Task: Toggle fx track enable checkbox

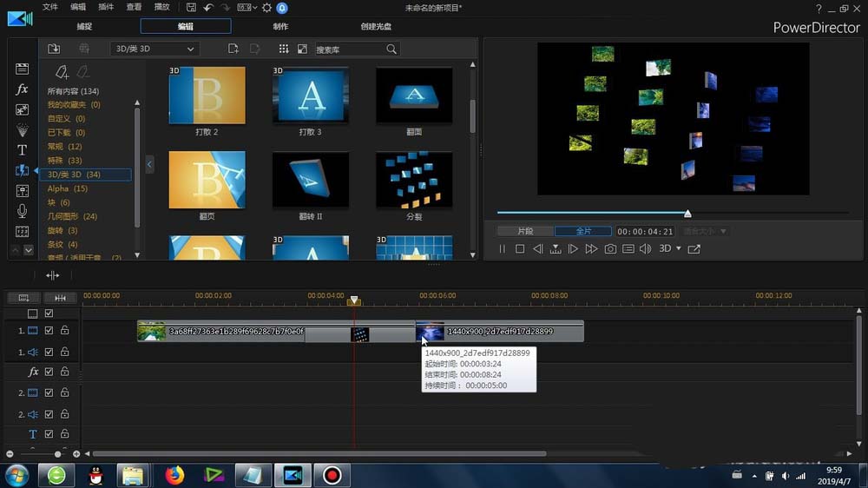Action: pos(49,372)
